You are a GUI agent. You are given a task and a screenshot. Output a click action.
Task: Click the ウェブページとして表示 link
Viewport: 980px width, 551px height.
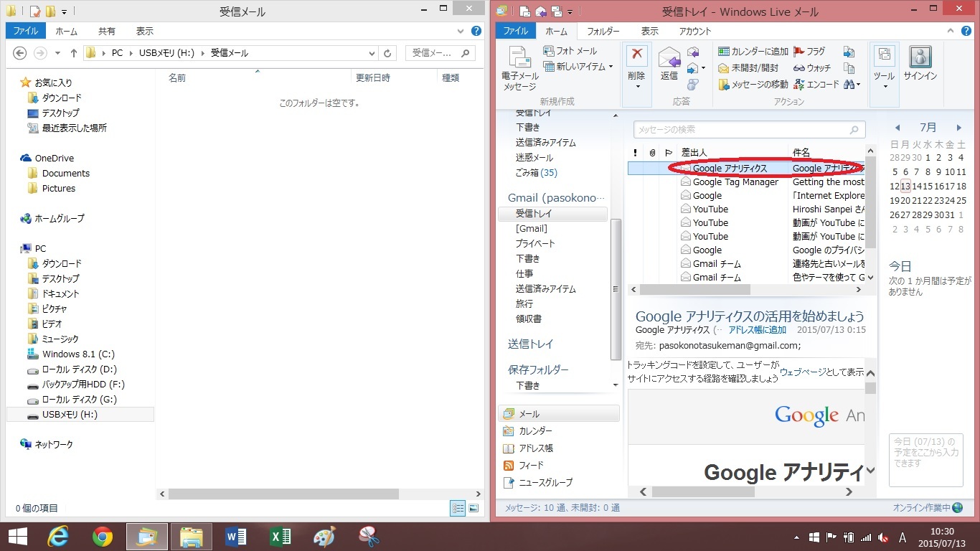point(821,372)
